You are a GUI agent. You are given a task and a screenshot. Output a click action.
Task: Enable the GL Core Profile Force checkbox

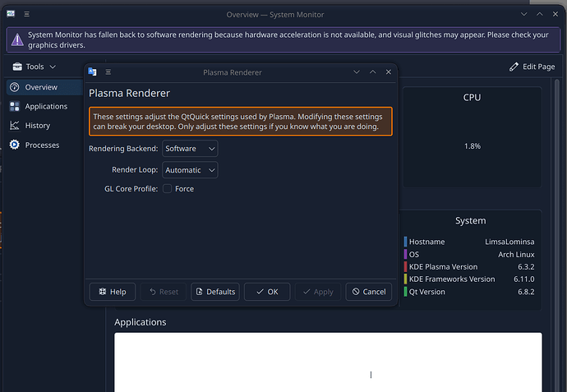coord(167,189)
